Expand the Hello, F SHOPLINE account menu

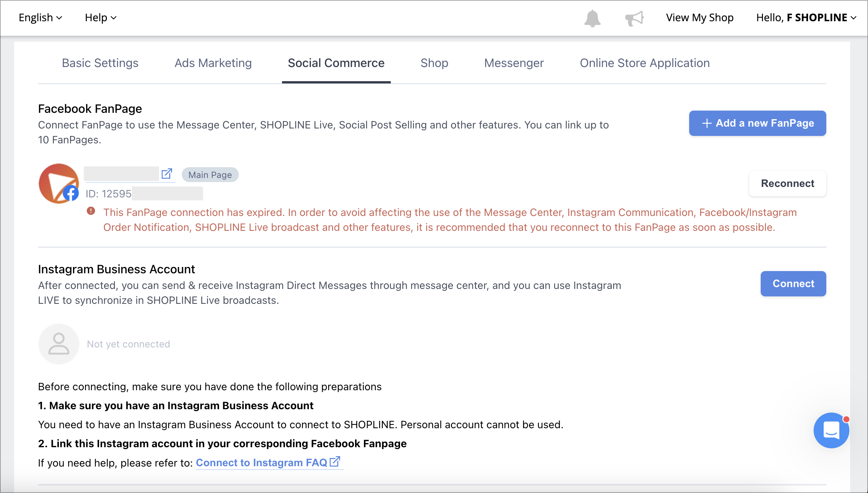pyautogui.click(x=806, y=18)
